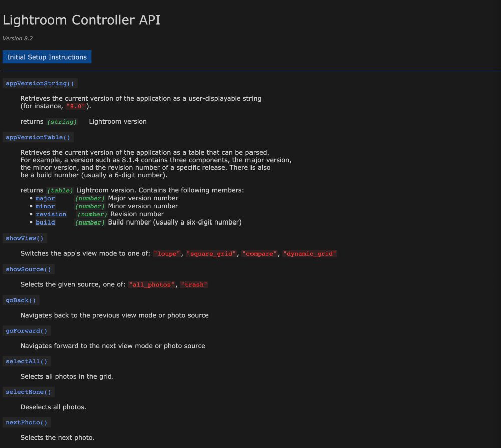501x448 pixels.
Task: Click "Minor version number" description
Action: click(x=143, y=206)
